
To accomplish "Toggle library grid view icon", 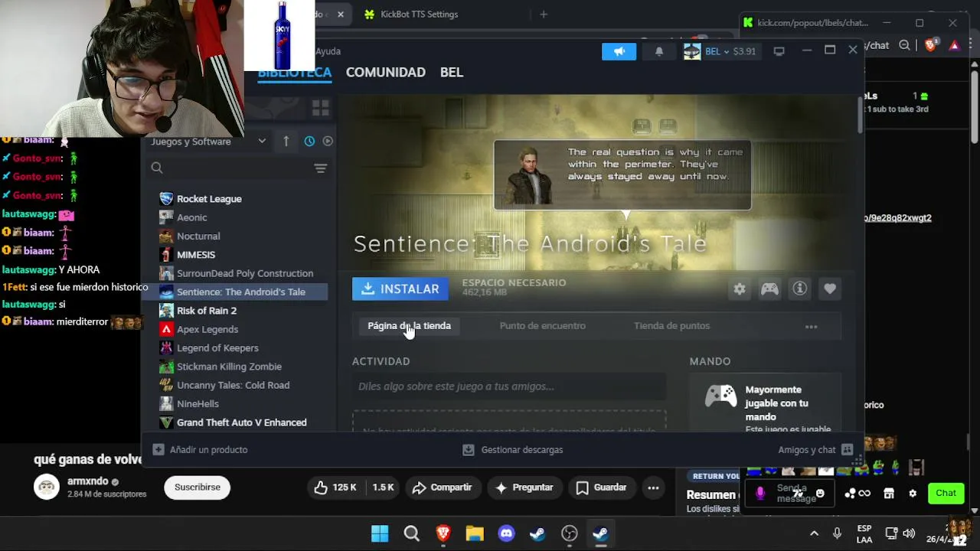I will (x=320, y=108).
